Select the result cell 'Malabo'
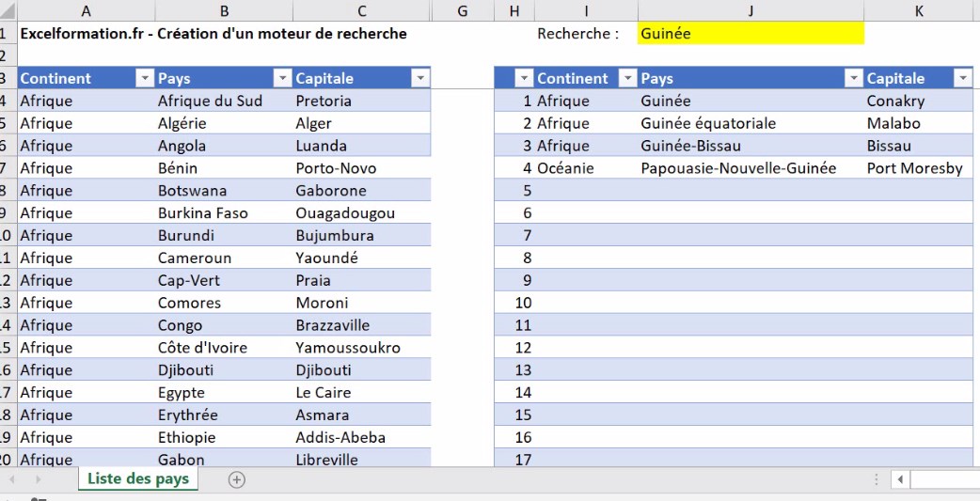The height and width of the screenshot is (501, 980). pyautogui.click(x=919, y=123)
